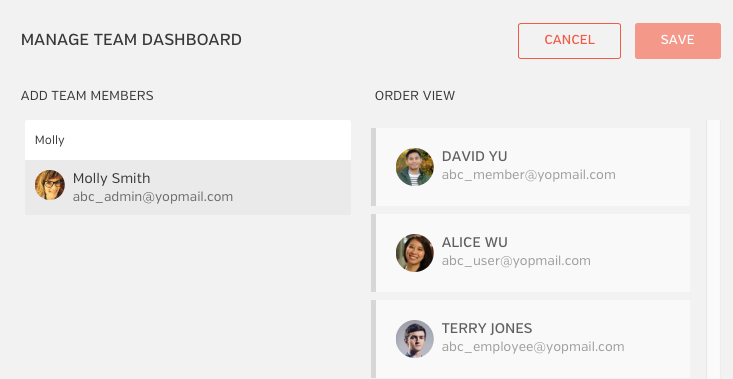Click the Add Team Members heading

pyautogui.click(x=87, y=96)
